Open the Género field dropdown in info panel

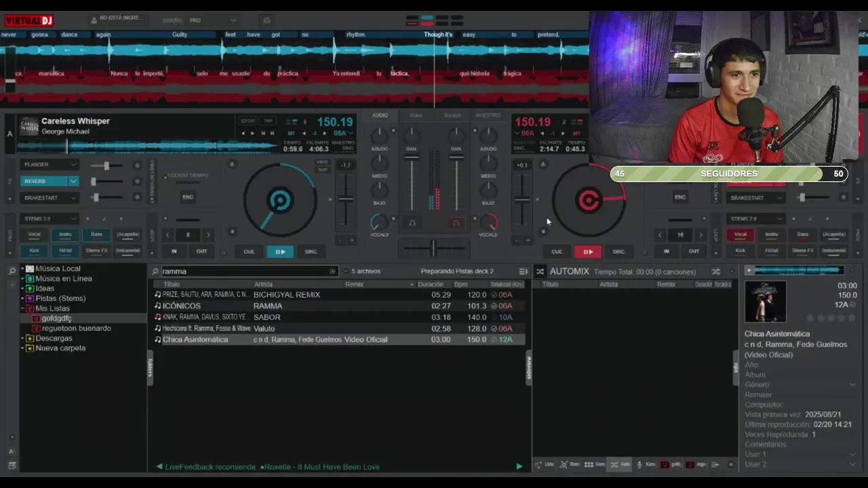(x=852, y=385)
